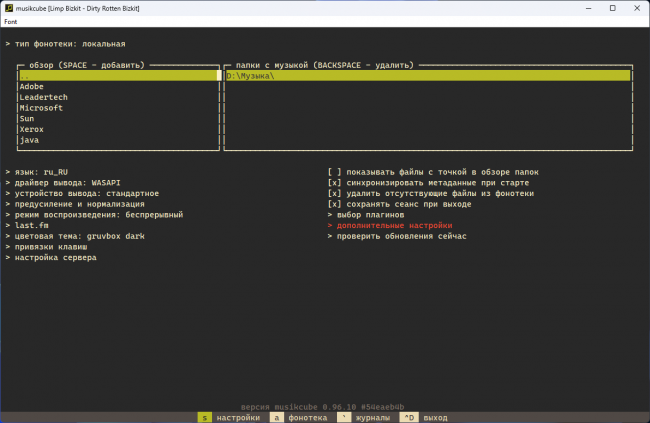Click the musikcube app icon in title bar
Image resolution: width=650 pixels, height=423 pixels.
tap(9, 8)
